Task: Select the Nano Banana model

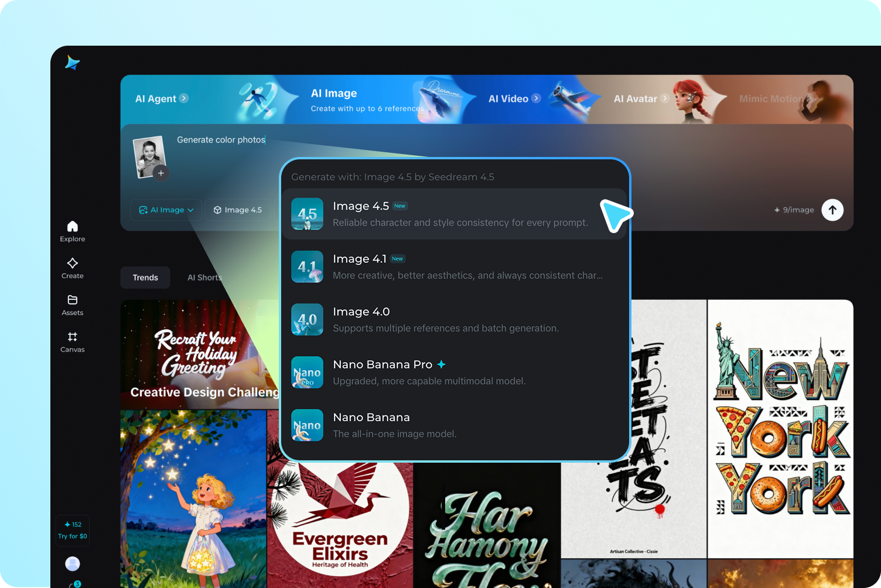Action: pyautogui.click(x=455, y=425)
